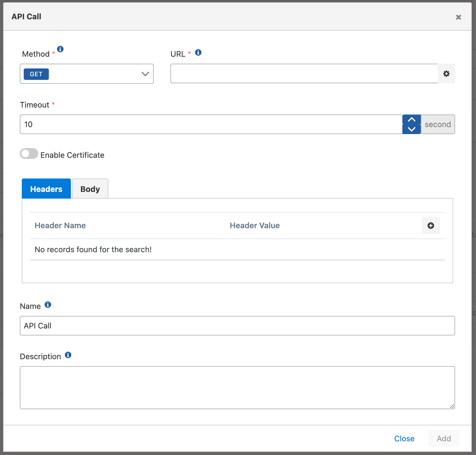476x455 pixels.
Task: Increase timeout with up arrow
Action: (x=411, y=120)
